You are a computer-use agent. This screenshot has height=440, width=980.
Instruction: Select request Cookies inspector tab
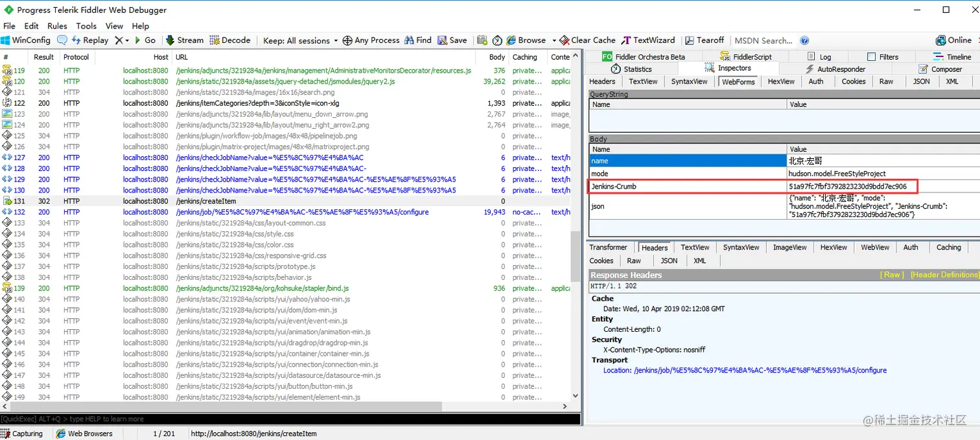tap(854, 82)
